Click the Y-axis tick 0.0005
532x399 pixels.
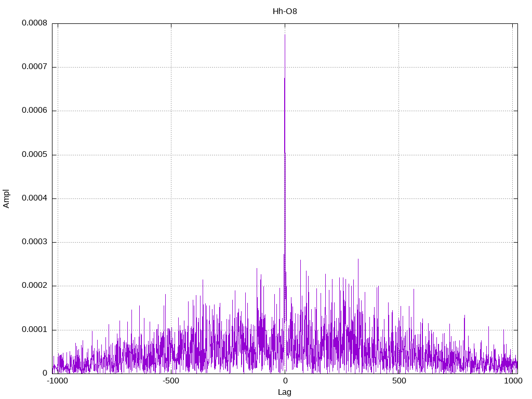click(35, 155)
